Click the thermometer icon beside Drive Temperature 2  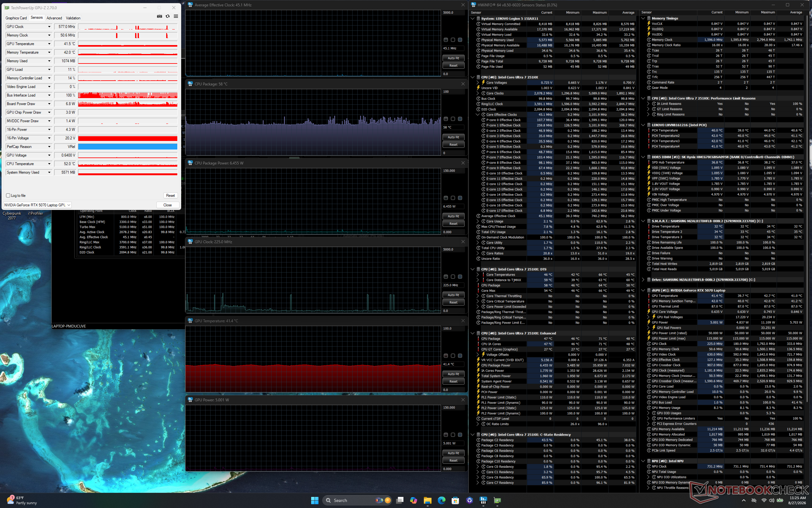click(x=649, y=232)
